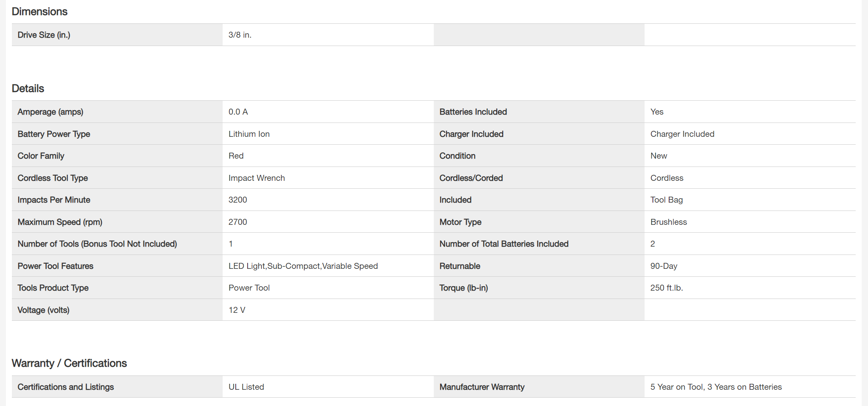Click the 90-Day returnable value
868x406 pixels.
(664, 266)
